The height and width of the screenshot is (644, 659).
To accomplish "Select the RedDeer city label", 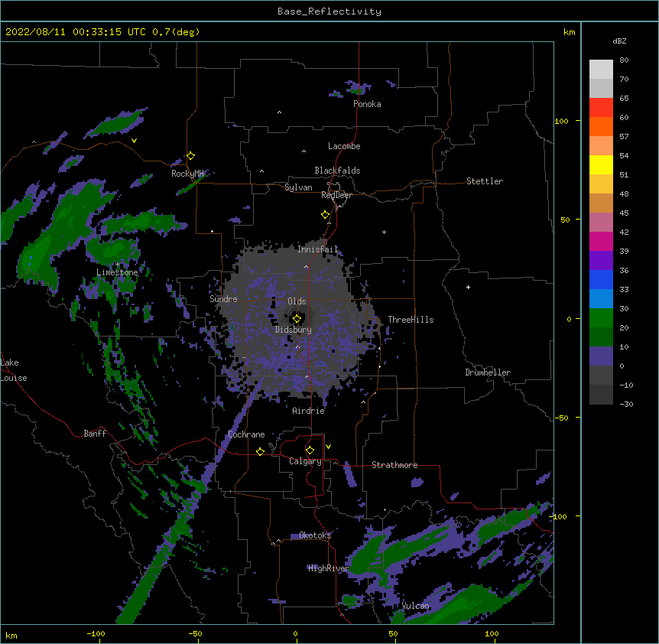I will [x=336, y=195].
